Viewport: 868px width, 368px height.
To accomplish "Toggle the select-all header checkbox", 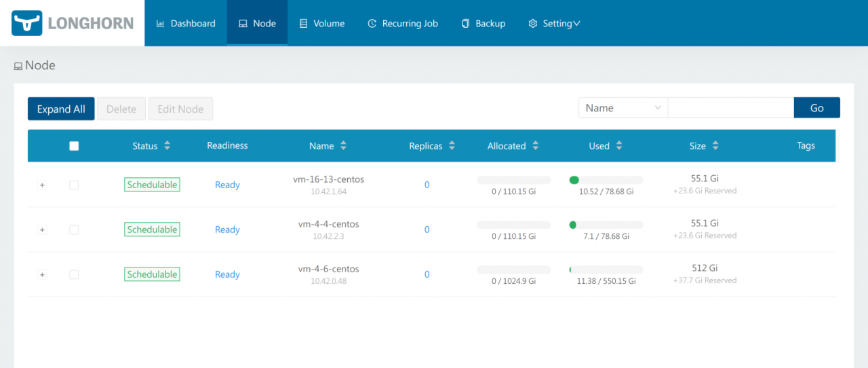I will click(x=74, y=146).
